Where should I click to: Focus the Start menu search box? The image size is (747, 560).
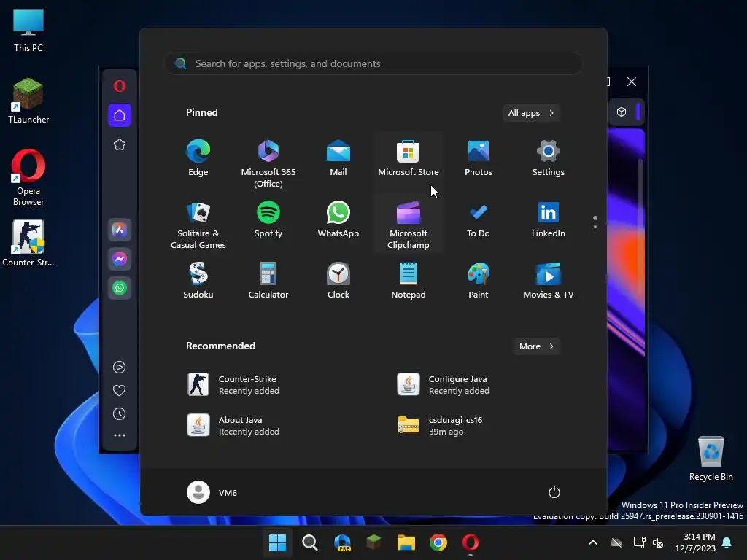pos(373,63)
